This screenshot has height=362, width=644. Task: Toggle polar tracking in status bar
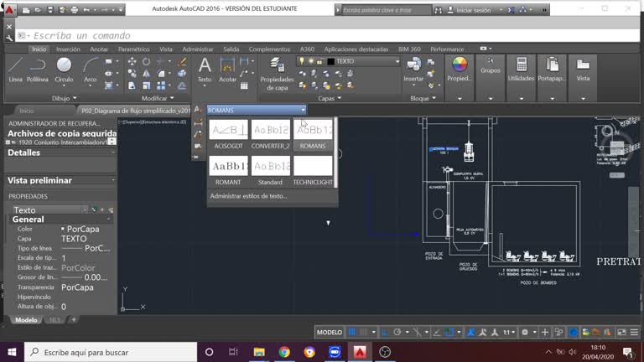[x=397, y=332]
